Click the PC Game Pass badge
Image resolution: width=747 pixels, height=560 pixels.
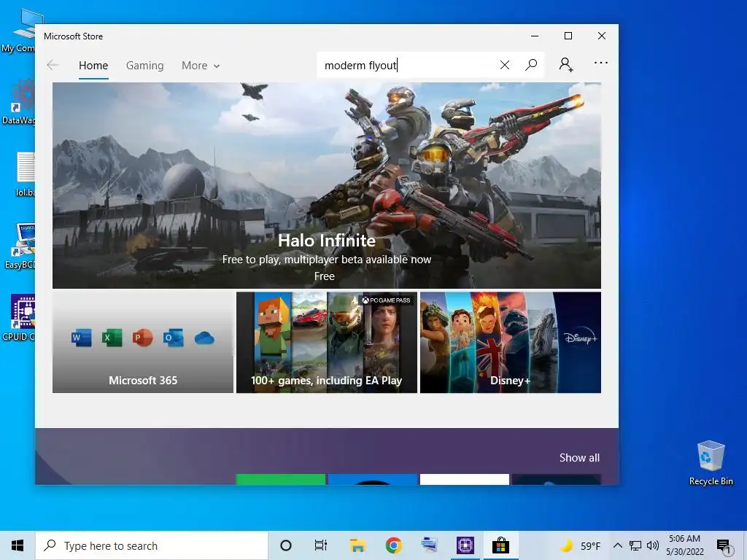coord(387,300)
